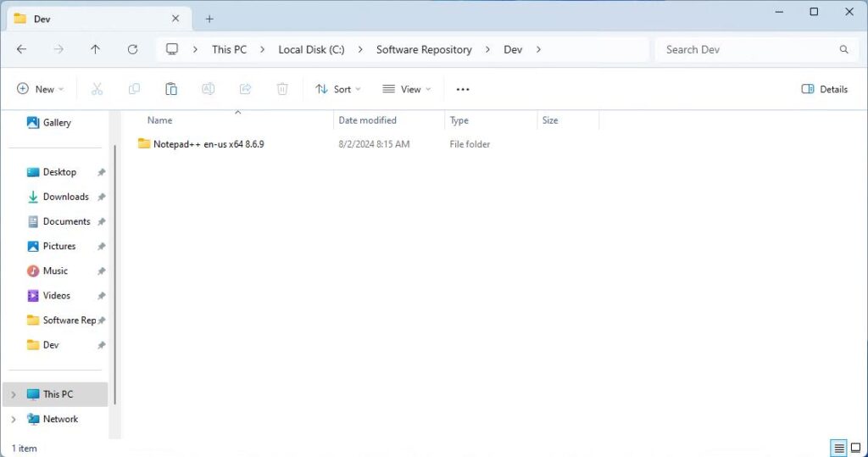Open the New dropdown menu
Image resolution: width=868 pixels, height=457 pixels.
point(41,89)
